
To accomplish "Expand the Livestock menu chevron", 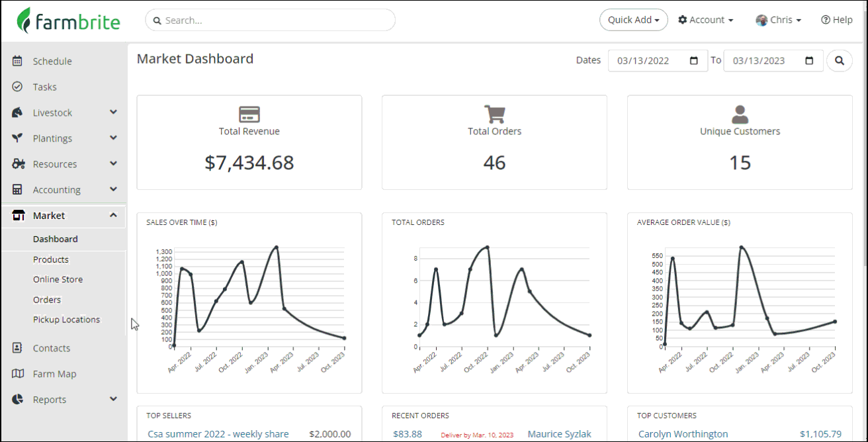I will pyautogui.click(x=113, y=112).
